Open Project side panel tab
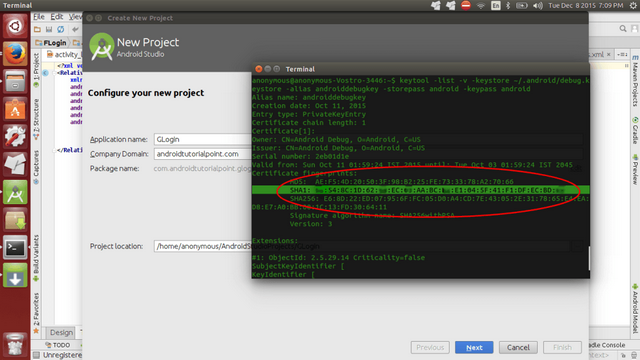This screenshot has height=360, width=640. [x=36, y=69]
